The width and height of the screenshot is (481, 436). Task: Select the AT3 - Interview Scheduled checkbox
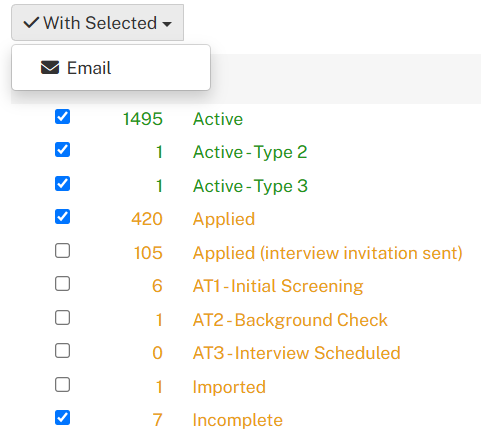click(x=62, y=351)
